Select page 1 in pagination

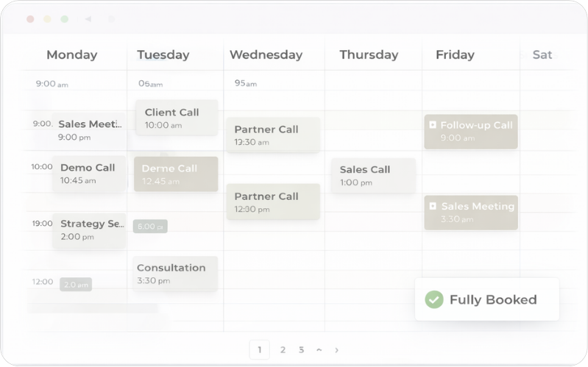click(259, 350)
